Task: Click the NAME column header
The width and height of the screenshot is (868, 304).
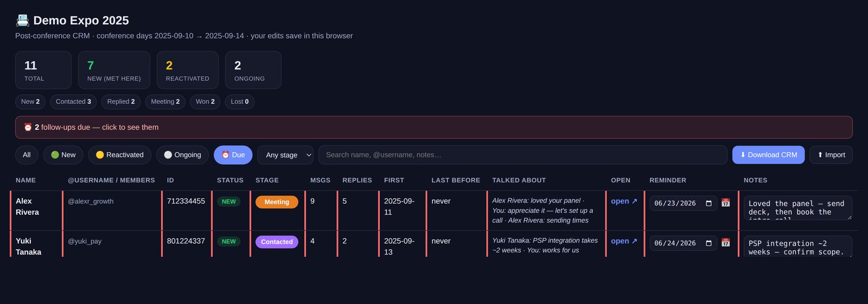Action: coord(25,180)
